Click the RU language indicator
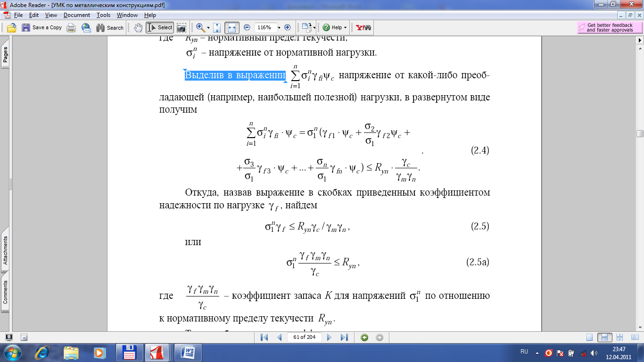 click(x=524, y=352)
